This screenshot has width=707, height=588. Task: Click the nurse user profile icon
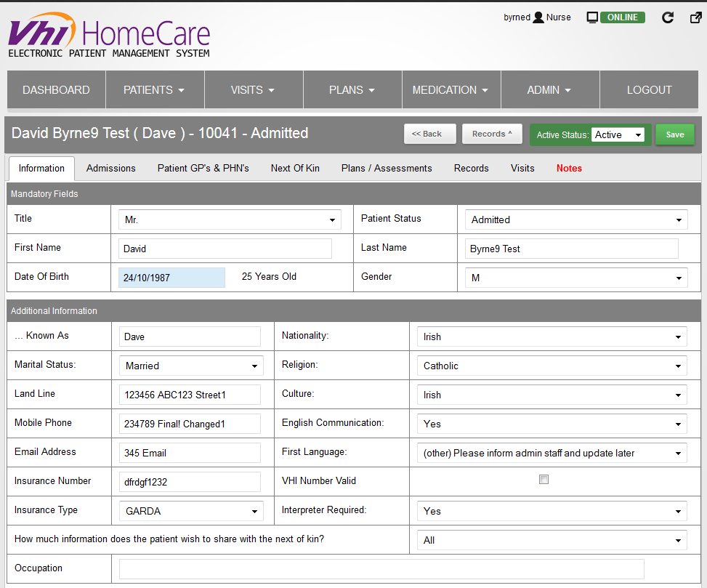[x=538, y=17]
